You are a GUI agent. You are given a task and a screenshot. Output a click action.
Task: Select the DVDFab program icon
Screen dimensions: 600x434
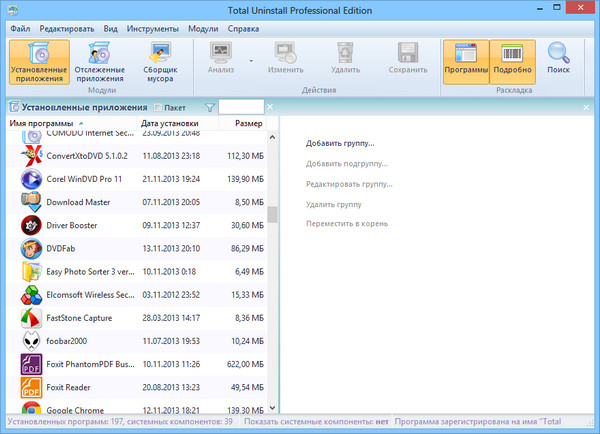tap(31, 248)
